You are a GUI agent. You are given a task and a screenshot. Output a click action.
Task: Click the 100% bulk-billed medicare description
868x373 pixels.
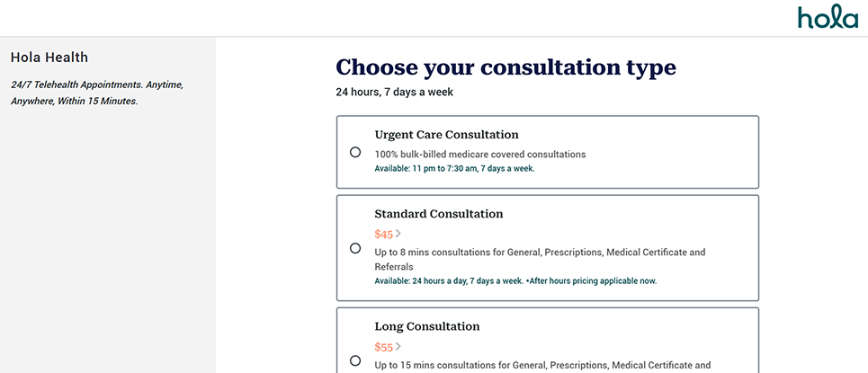pyautogui.click(x=479, y=155)
